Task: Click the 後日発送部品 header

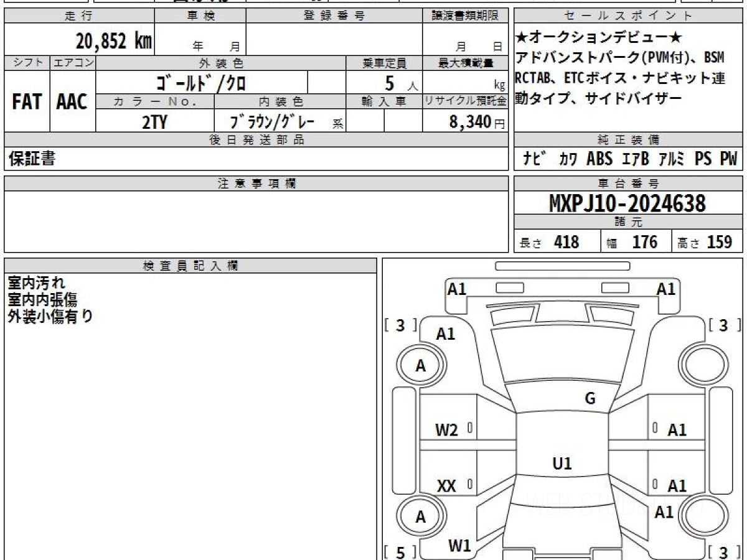Action: [x=256, y=140]
